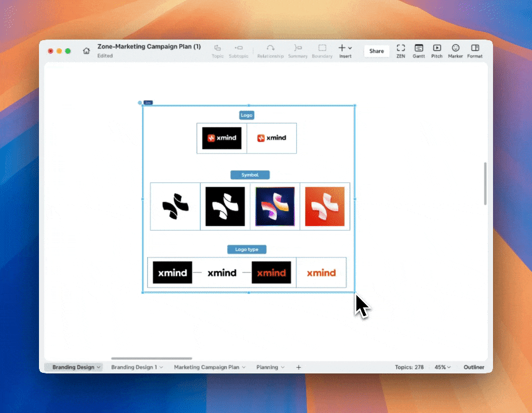Select the Symbol topic label

point(250,175)
